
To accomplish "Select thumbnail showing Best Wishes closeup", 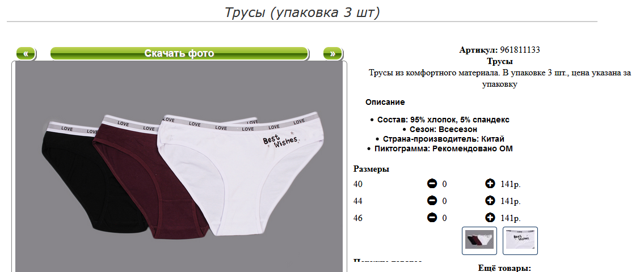I will 520,240.
